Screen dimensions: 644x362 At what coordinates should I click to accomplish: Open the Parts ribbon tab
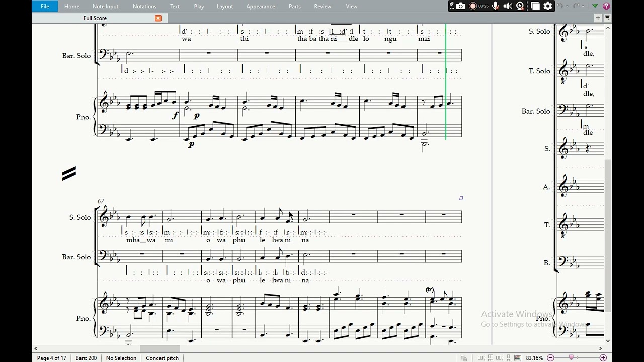click(x=295, y=6)
